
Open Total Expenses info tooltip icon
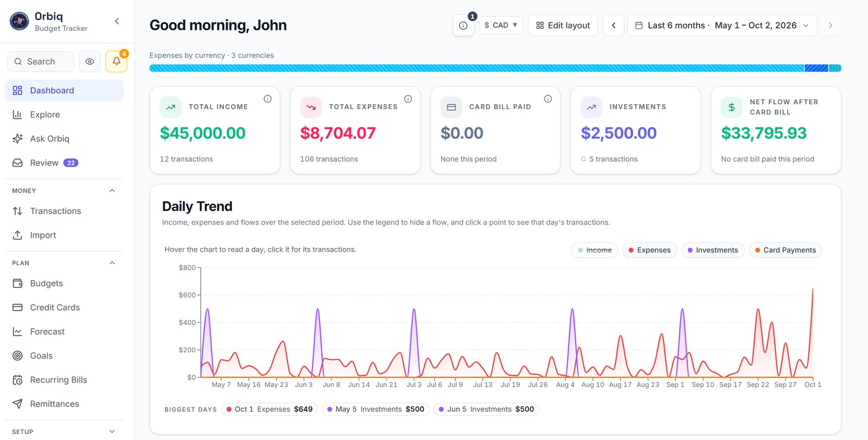[408, 99]
